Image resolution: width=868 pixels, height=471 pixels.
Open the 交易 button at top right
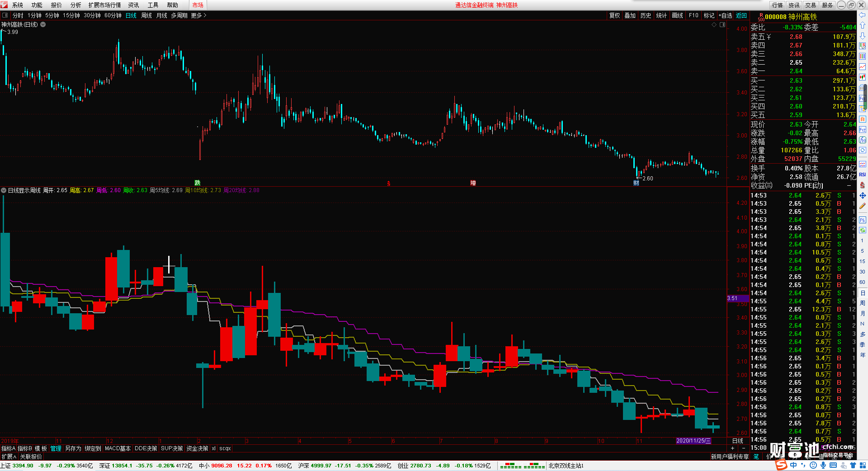(811, 5)
